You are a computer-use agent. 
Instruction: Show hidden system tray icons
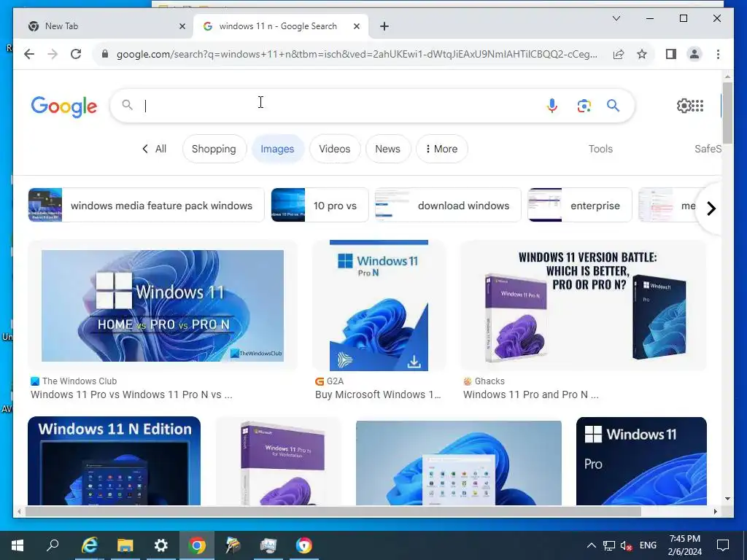point(591,545)
